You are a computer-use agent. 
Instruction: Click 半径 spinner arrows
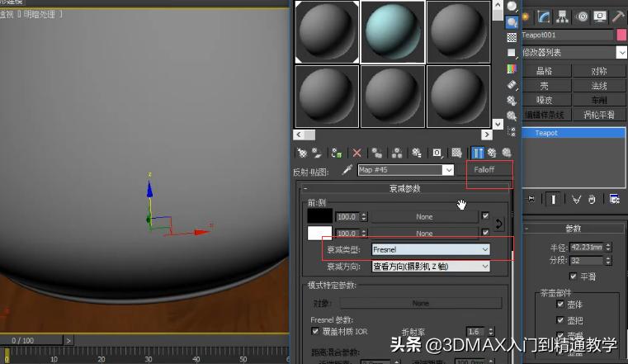click(x=608, y=248)
